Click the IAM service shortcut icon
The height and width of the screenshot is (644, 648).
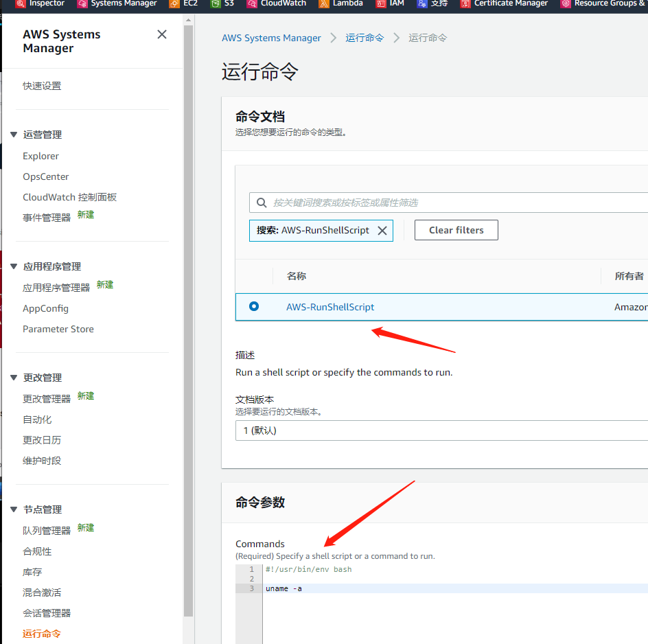(380, 3)
